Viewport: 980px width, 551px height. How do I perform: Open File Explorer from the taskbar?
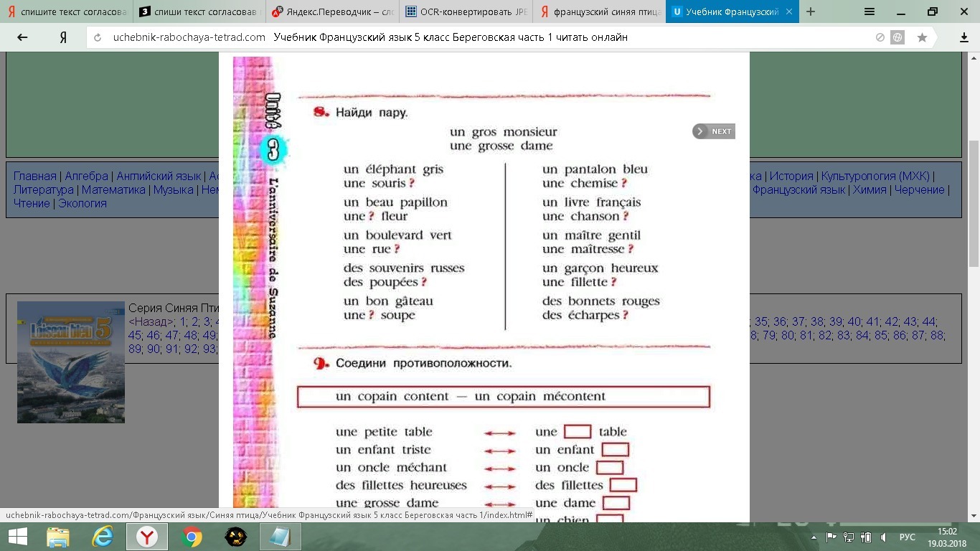[x=58, y=537]
